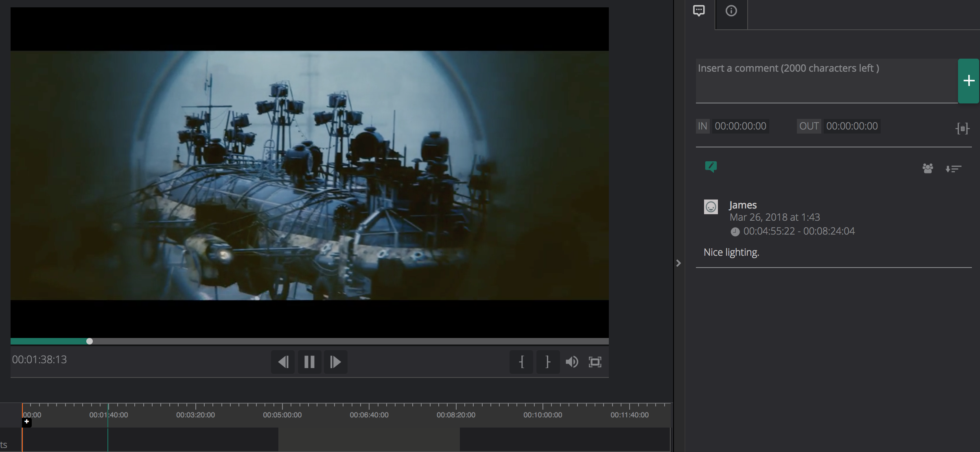Enter fullscreen video mode
Viewport: 980px width, 452px height.
pyautogui.click(x=595, y=362)
